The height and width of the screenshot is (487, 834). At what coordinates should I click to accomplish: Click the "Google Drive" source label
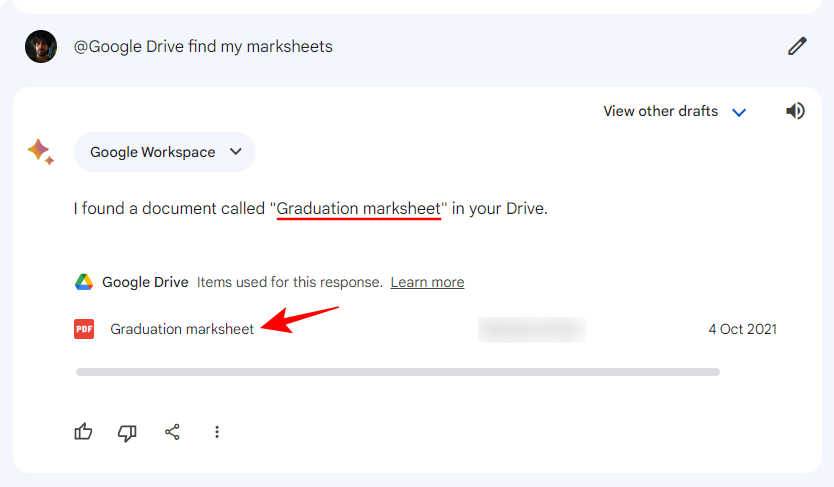(x=145, y=282)
